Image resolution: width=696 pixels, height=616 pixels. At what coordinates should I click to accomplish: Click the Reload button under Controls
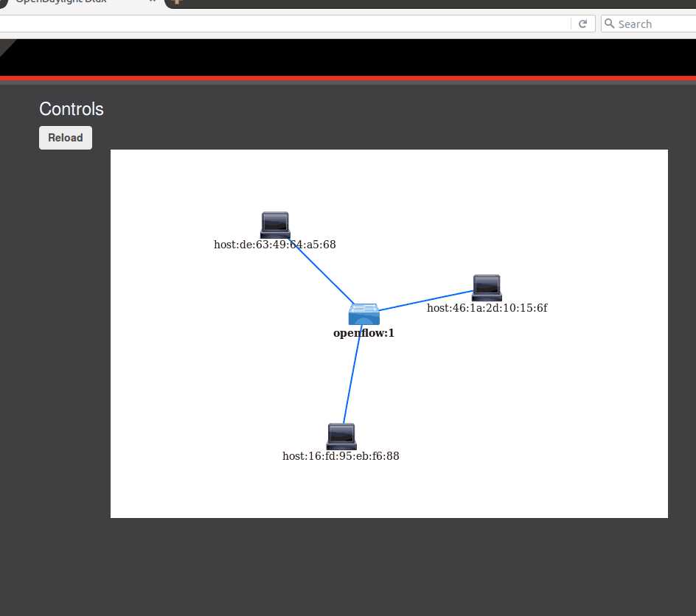coord(65,138)
